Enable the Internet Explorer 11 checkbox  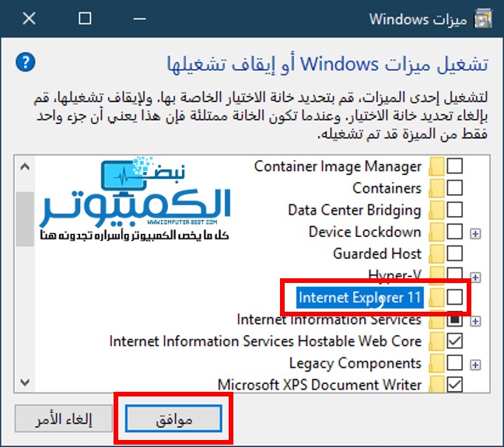455,297
